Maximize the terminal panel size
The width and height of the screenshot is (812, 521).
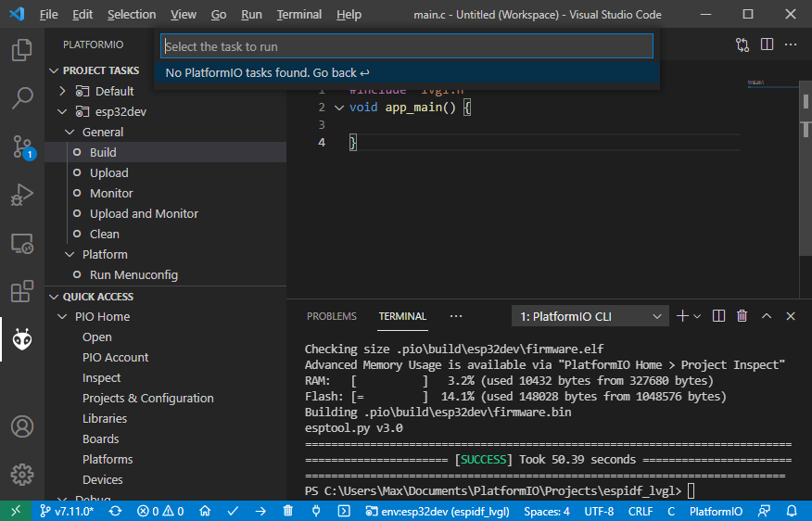point(767,316)
